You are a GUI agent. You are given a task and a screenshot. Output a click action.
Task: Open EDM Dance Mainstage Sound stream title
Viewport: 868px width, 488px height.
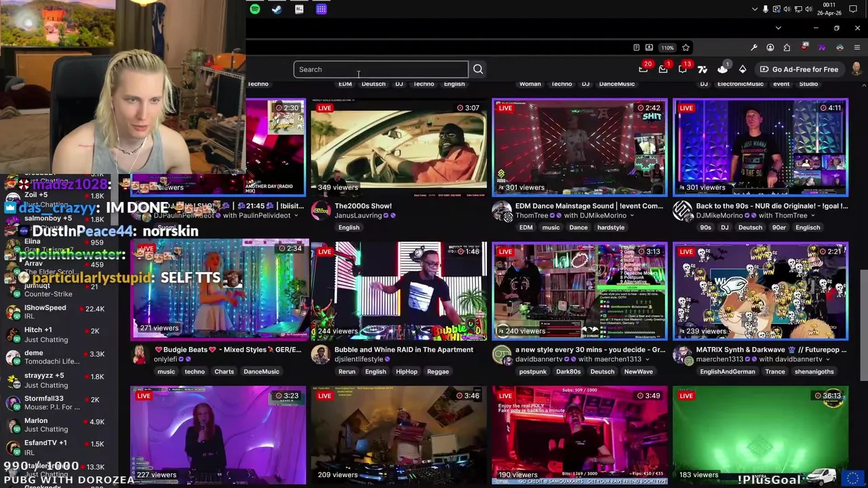pyautogui.click(x=589, y=206)
